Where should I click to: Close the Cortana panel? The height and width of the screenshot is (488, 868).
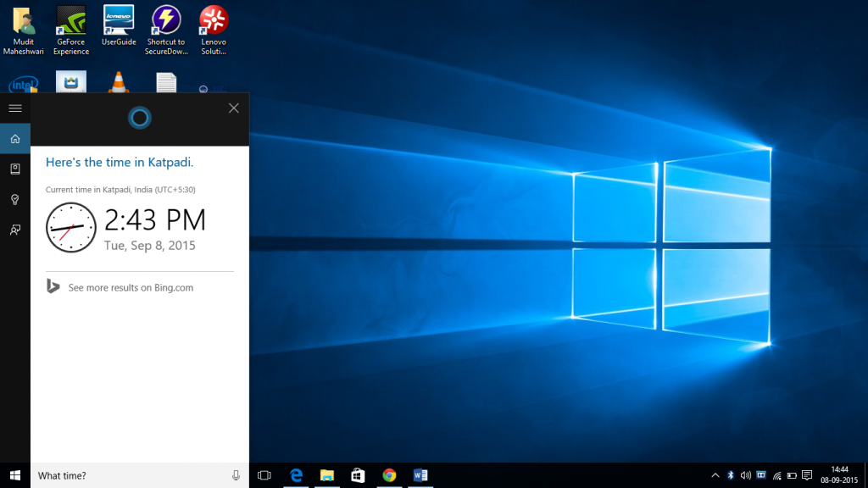point(234,108)
